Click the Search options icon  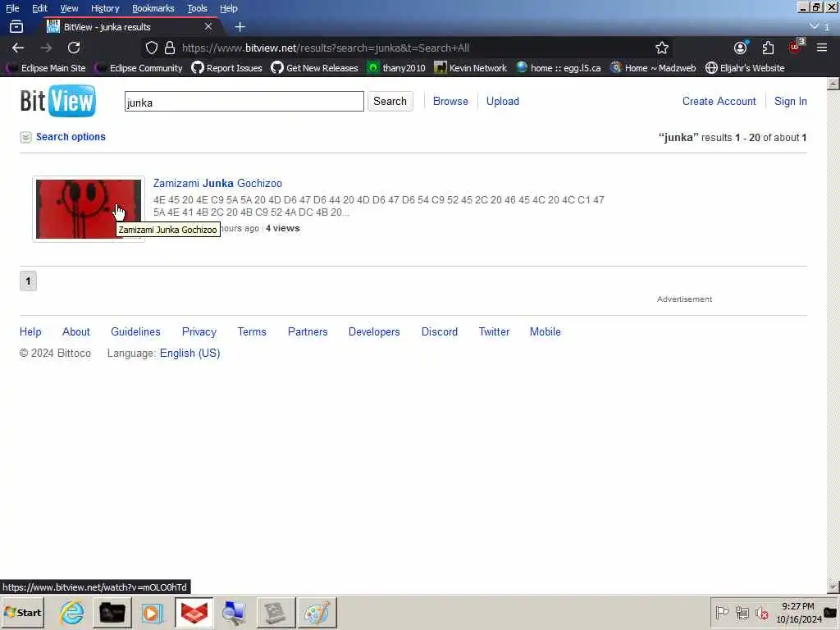tap(25, 137)
